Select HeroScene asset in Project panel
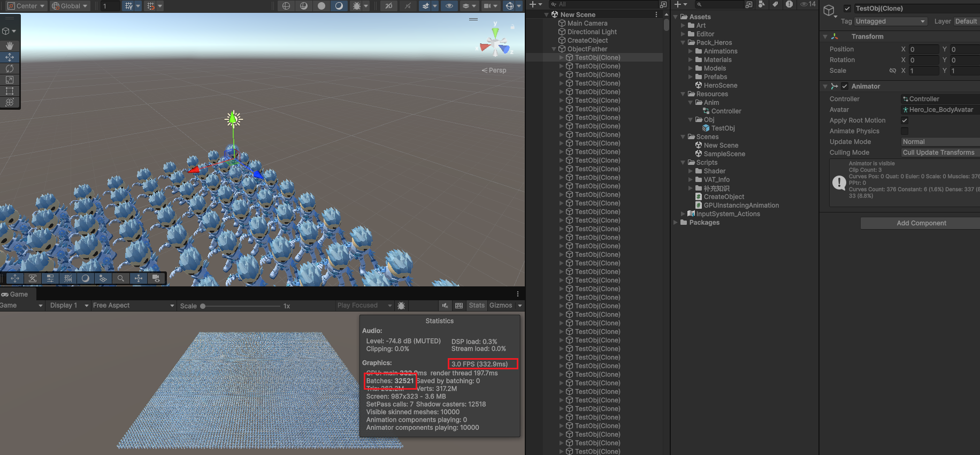980x455 pixels. (x=720, y=86)
